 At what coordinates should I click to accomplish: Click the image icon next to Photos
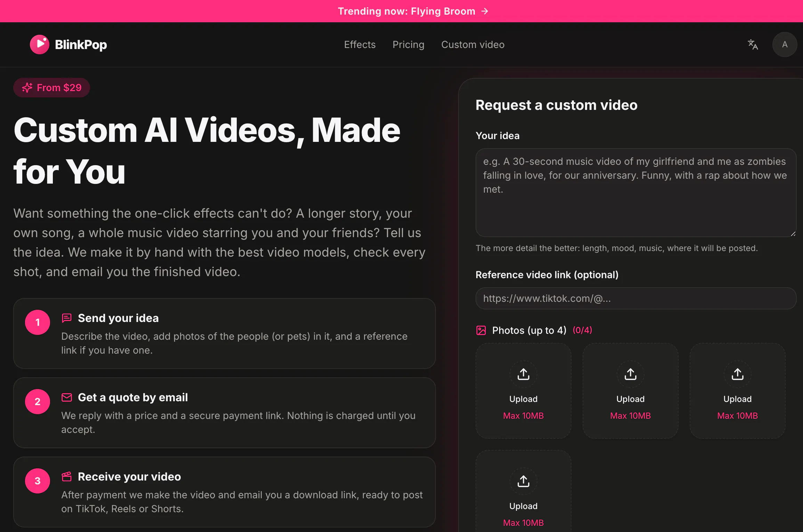(x=481, y=330)
